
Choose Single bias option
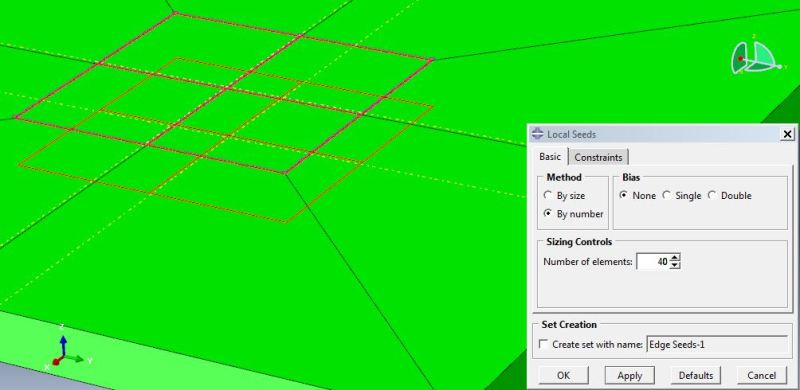(666, 195)
